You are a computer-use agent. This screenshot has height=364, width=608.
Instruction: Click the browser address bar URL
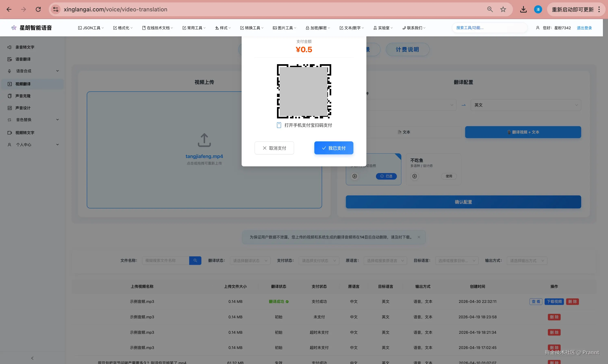115,9
